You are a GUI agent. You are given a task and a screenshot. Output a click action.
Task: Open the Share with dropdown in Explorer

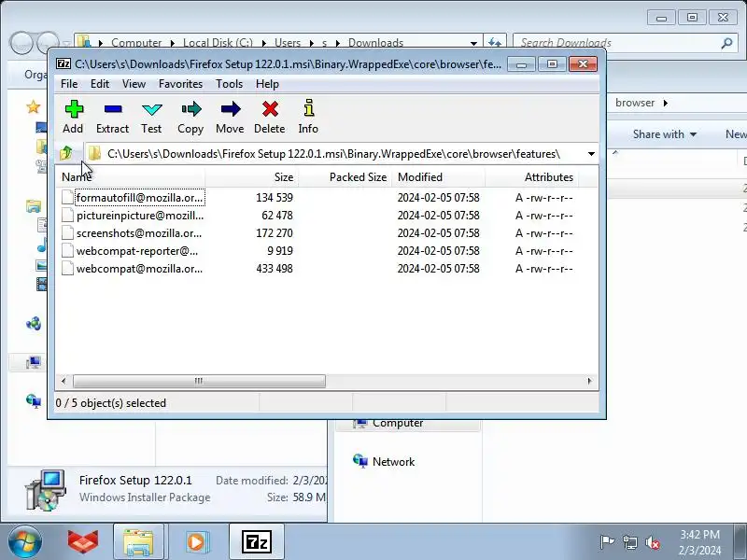(665, 134)
